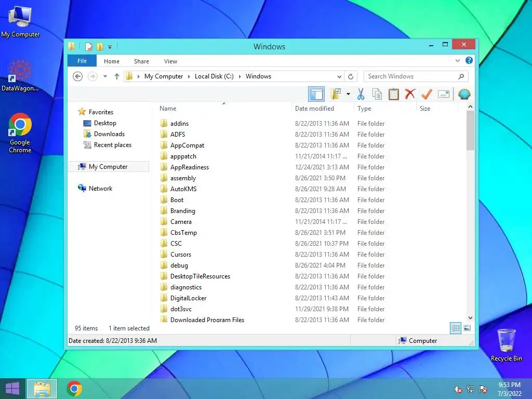Open Desktop in the navigation pane
Image resolution: width=532 pixels, height=399 pixels.
(x=105, y=123)
